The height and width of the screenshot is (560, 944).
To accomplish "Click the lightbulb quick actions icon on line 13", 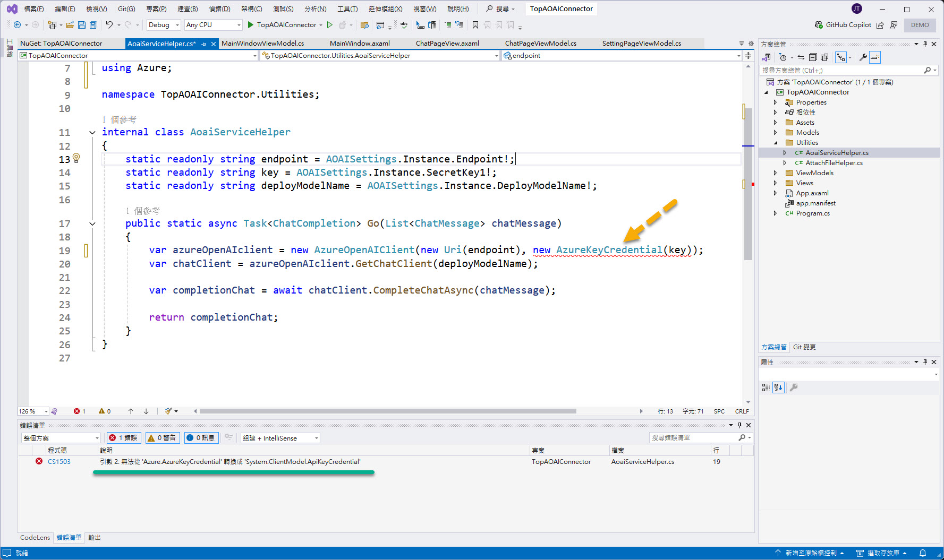I will (x=76, y=158).
